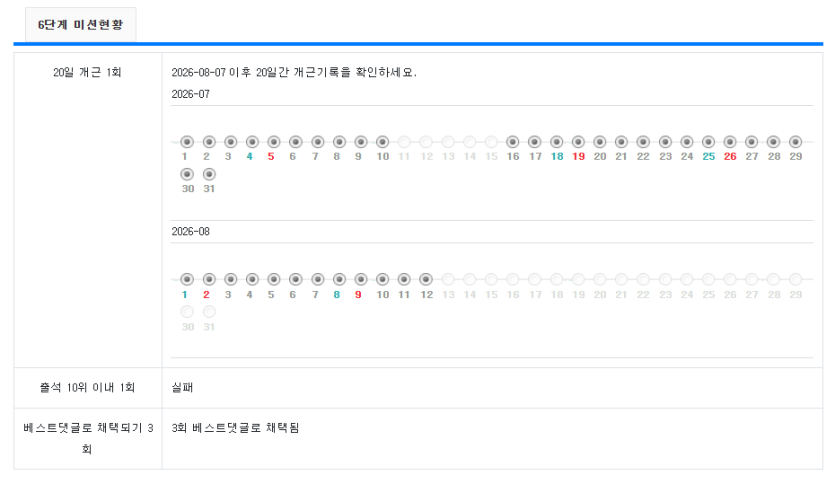Click the 3회 베스트댓글로 채택됨 text
Image resolution: width=835 pixels, height=484 pixels.
pyautogui.click(x=235, y=428)
